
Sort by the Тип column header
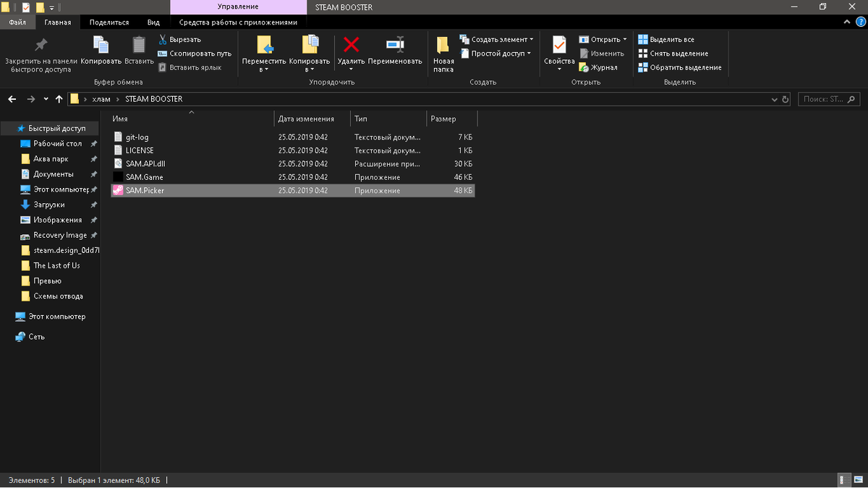click(x=388, y=119)
